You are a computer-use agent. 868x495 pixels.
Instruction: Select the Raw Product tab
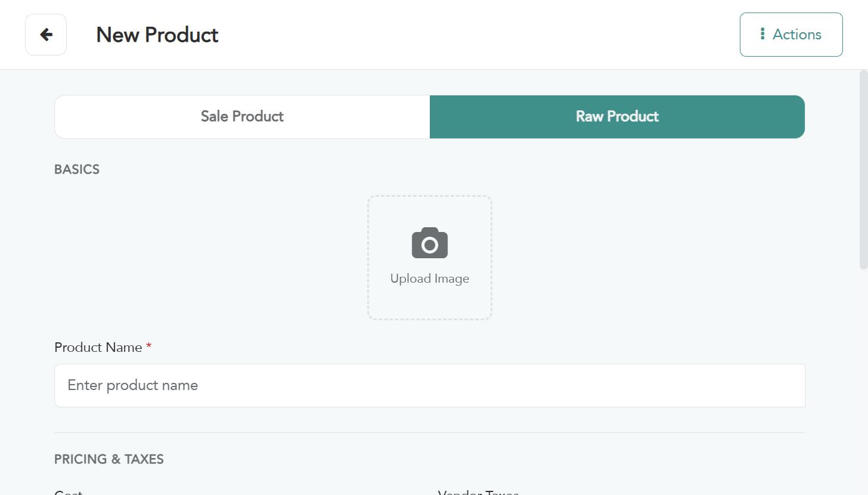(x=617, y=117)
